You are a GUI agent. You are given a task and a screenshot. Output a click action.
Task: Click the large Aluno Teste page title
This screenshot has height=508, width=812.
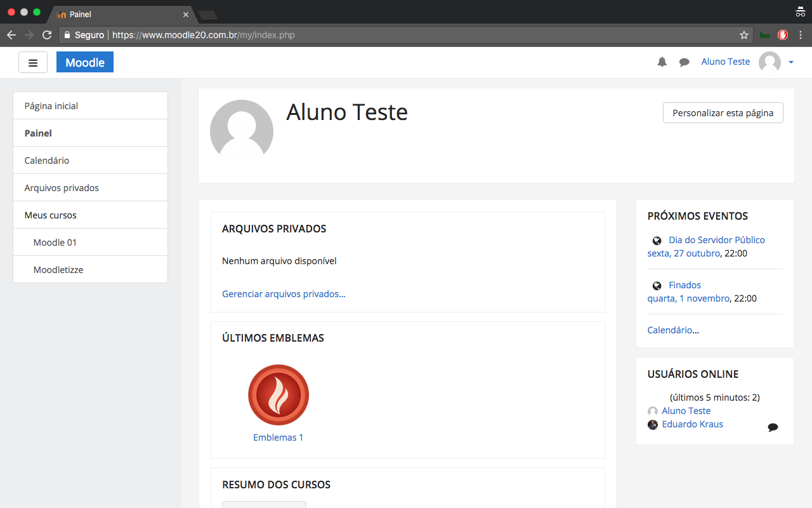coord(347,112)
